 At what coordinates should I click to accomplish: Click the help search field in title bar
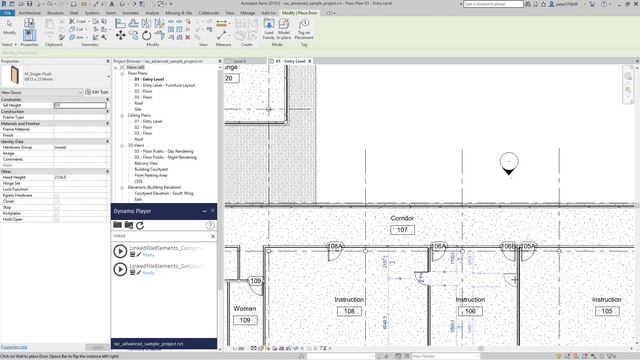click(493, 4)
